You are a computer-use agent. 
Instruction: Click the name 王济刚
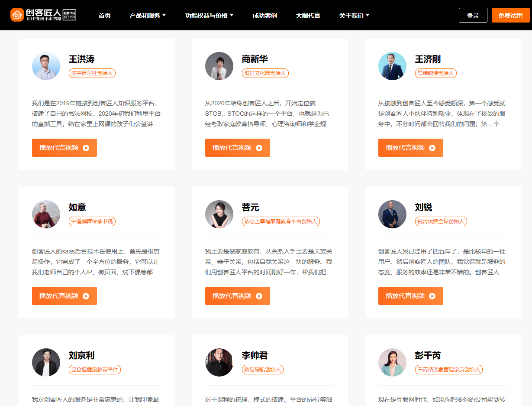click(428, 59)
